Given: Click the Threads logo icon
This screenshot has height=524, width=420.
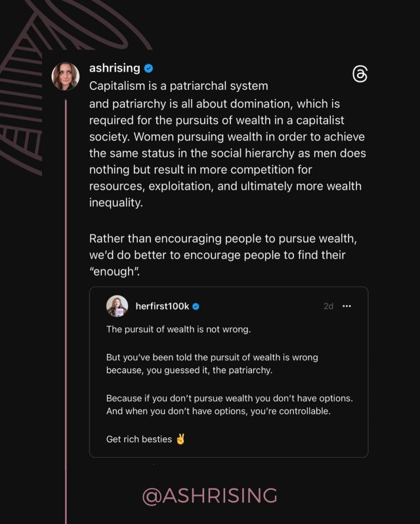Looking at the screenshot, I should point(360,74).
